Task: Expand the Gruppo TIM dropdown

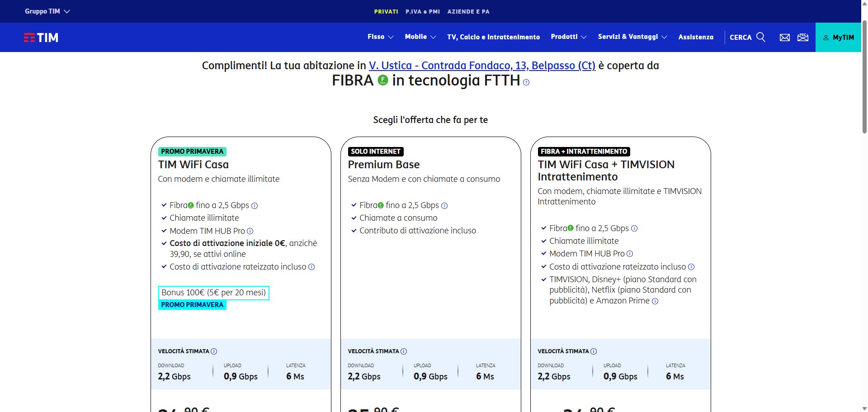Action: coord(47,11)
